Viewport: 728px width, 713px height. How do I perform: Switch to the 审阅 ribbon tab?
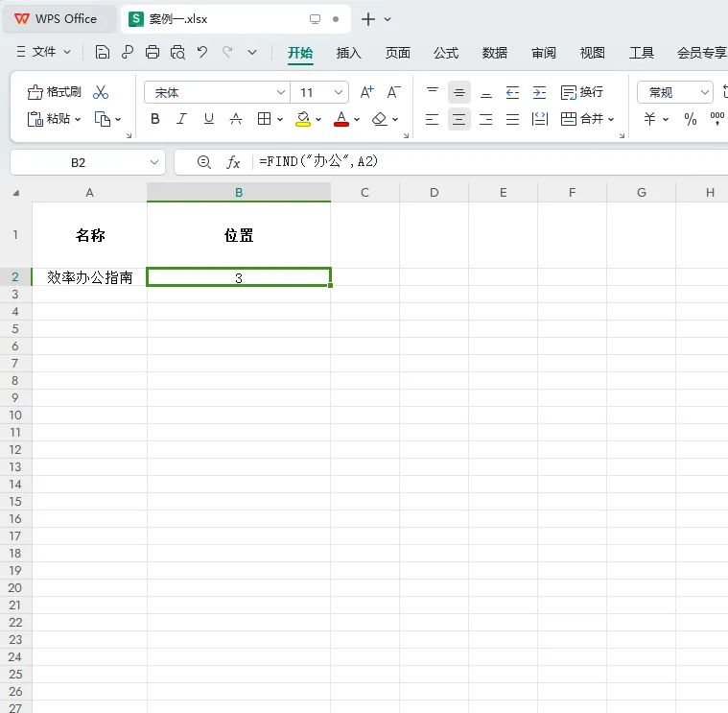[544, 53]
